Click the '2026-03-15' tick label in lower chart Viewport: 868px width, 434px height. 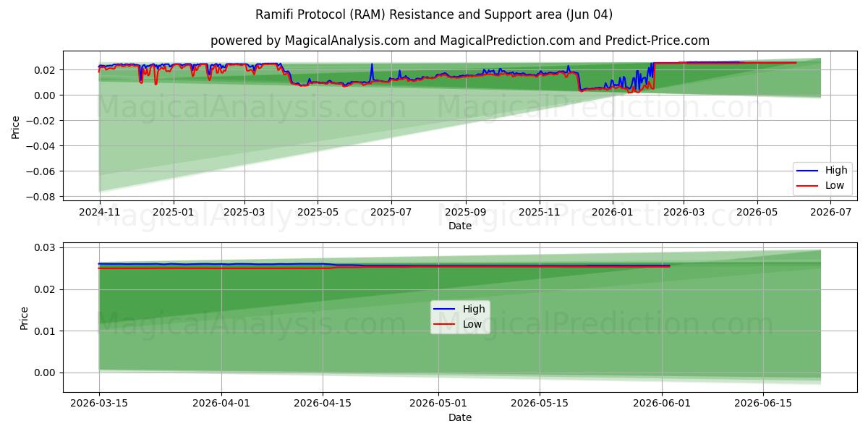99,404
